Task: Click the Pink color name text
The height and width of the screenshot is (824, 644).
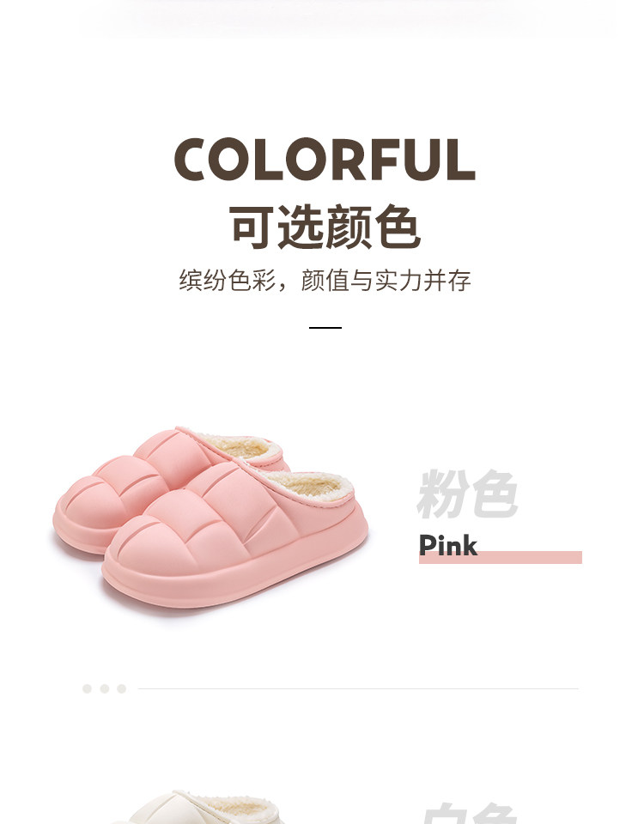Action: [x=448, y=546]
